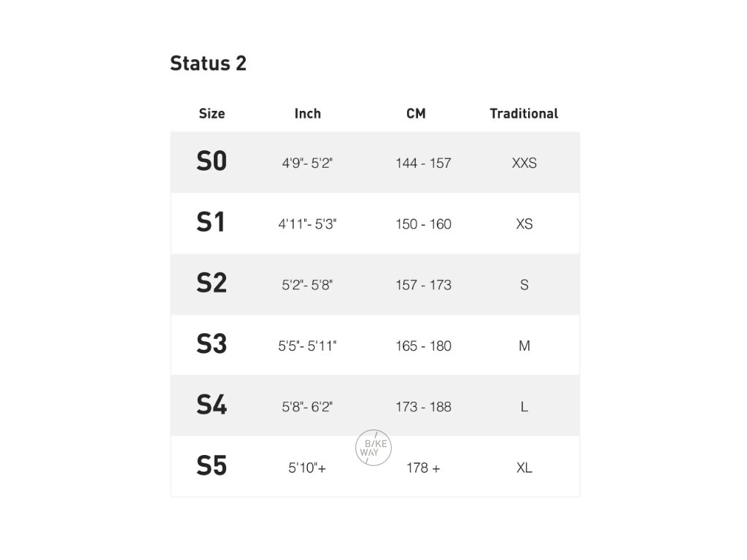Click the 5'10"+ inch value

[307, 468]
